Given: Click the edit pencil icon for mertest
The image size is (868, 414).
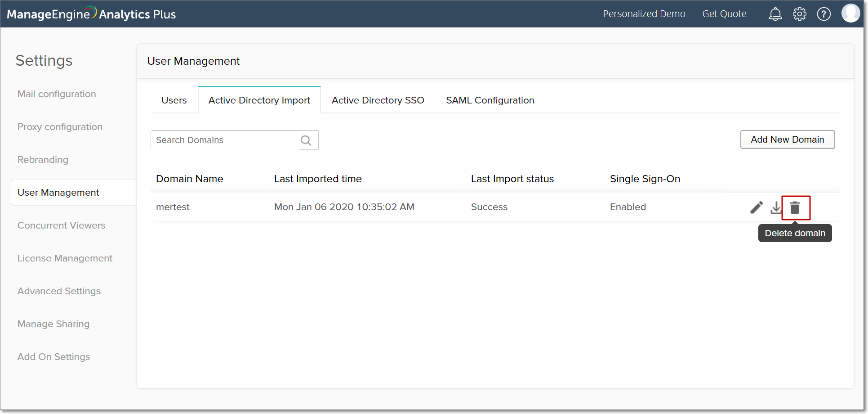Looking at the screenshot, I should click(x=757, y=207).
